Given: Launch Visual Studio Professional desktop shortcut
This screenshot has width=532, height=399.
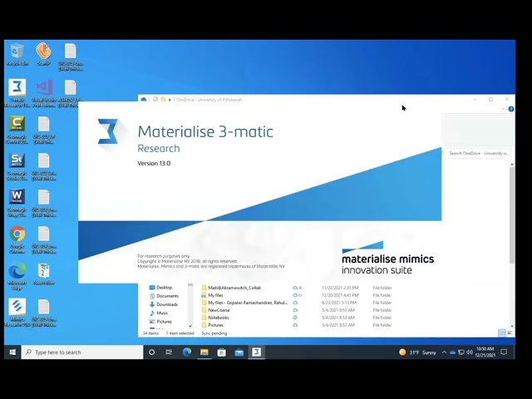Looking at the screenshot, I should click(44, 93).
